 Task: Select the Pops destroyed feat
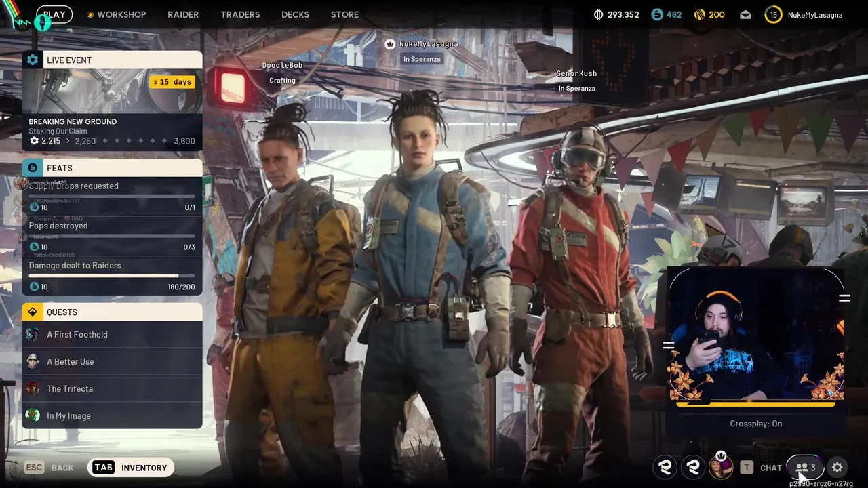tap(112, 236)
